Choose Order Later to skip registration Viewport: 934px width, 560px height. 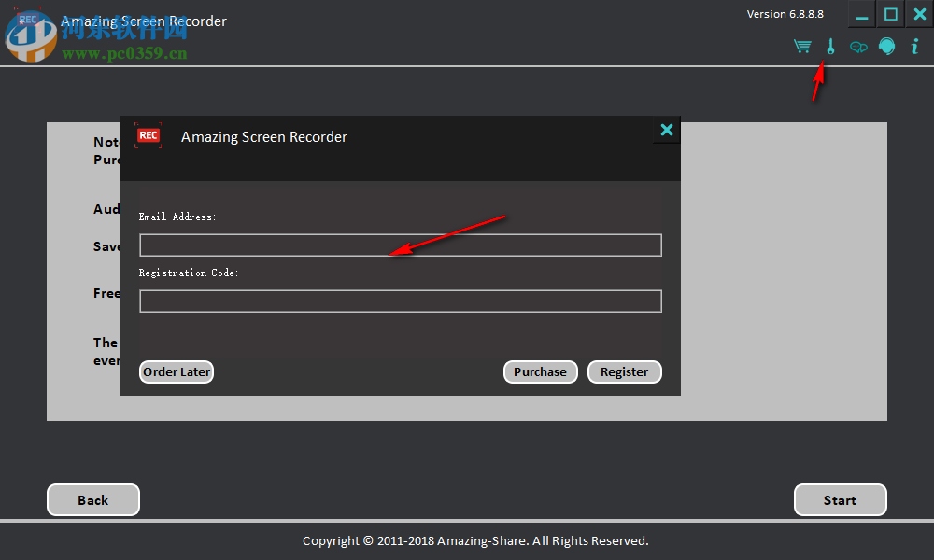pyautogui.click(x=176, y=371)
